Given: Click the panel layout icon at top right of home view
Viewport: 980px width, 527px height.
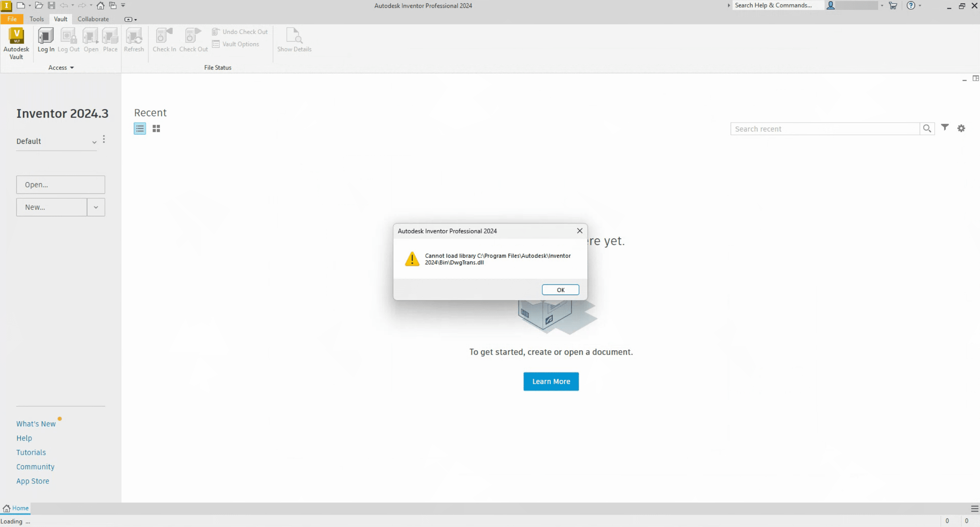Looking at the screenshot, I should [x=976, y=78].
